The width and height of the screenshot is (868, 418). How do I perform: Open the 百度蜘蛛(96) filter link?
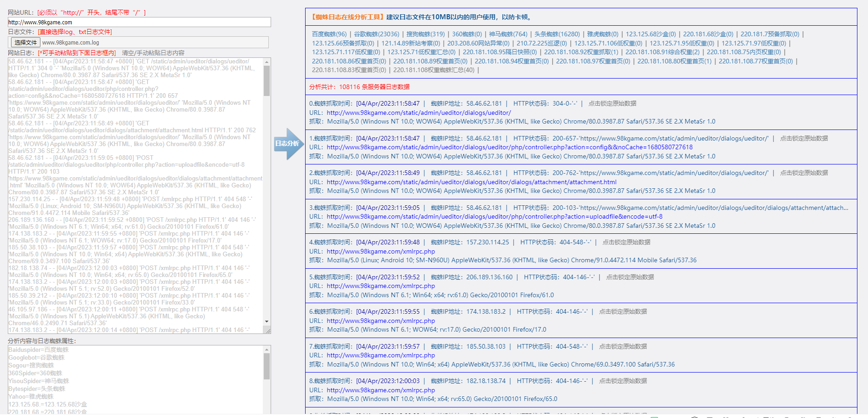[329, 34]
